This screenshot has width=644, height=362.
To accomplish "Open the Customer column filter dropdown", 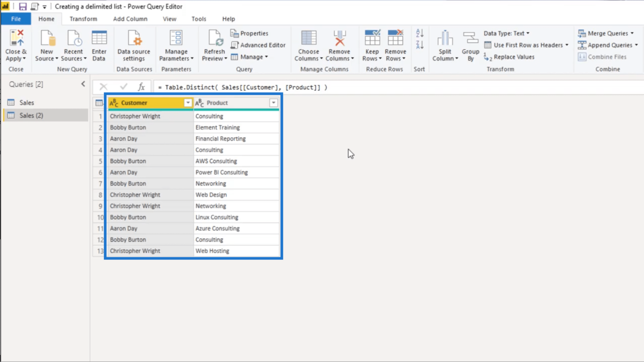I will [188, 103].
